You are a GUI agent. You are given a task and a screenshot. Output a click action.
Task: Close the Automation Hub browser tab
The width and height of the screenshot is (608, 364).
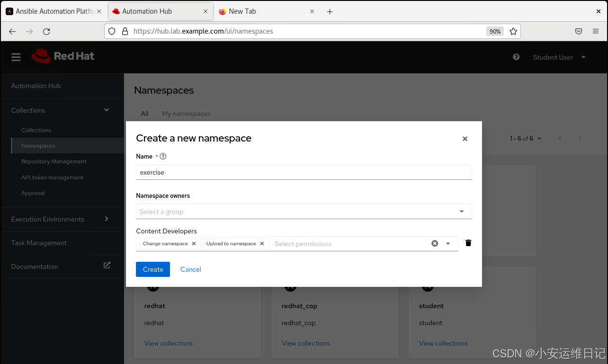206,11
